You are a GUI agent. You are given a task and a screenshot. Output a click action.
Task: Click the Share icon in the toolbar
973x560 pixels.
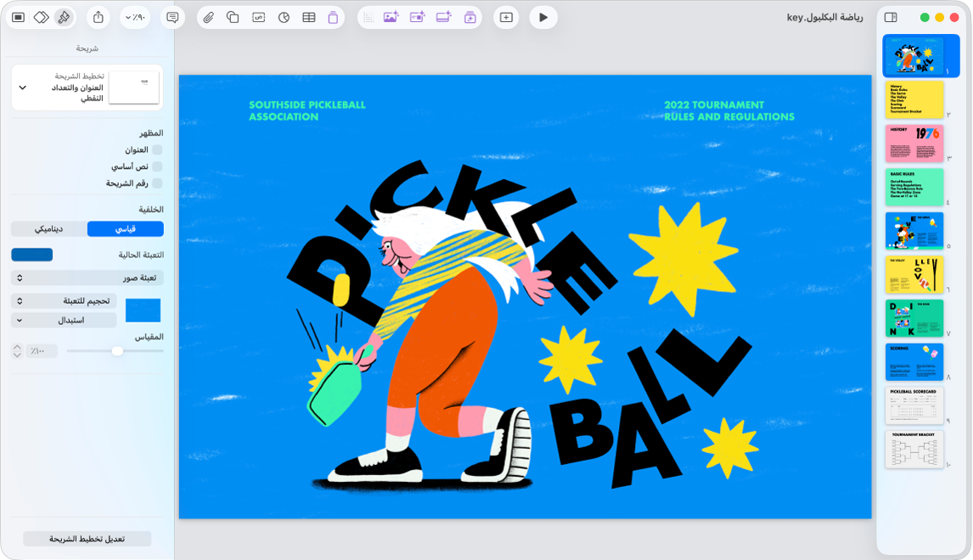pyautogui.click(x=98, y=17)
